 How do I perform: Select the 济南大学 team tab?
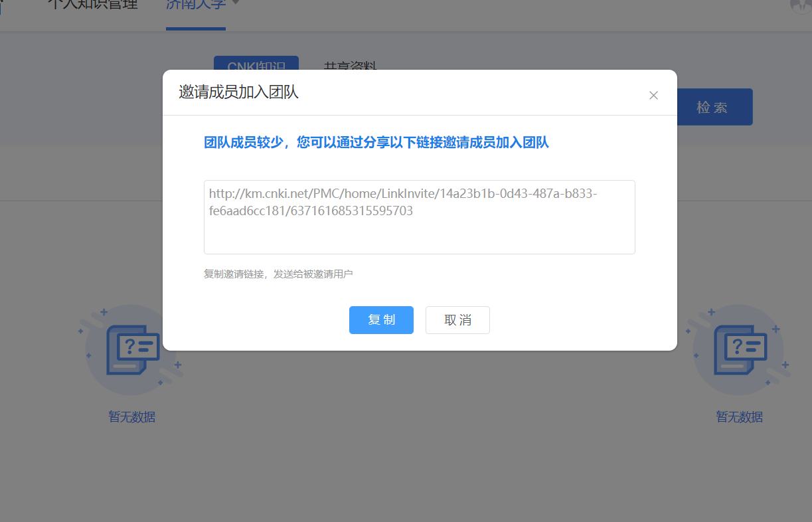[195, 5]
